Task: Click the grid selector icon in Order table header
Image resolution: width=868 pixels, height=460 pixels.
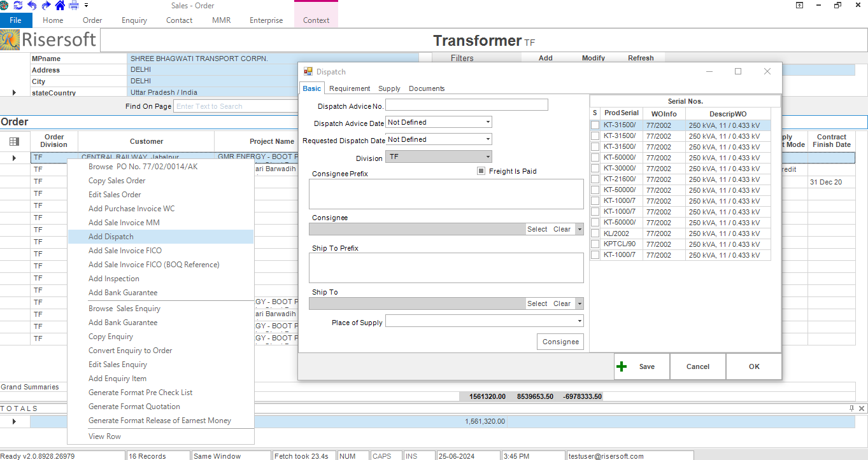Action: tap(15, 141)
